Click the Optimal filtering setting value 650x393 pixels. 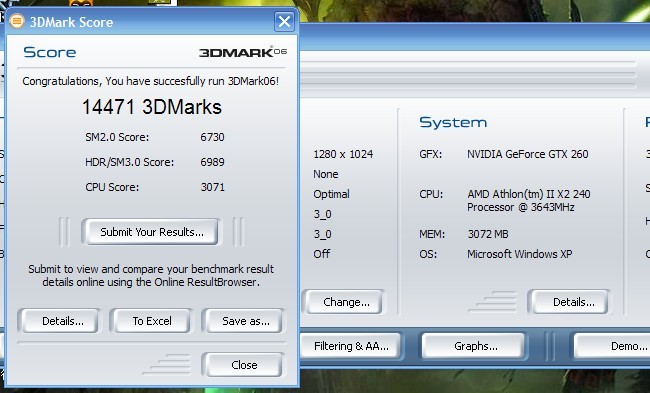coord(331,194)
